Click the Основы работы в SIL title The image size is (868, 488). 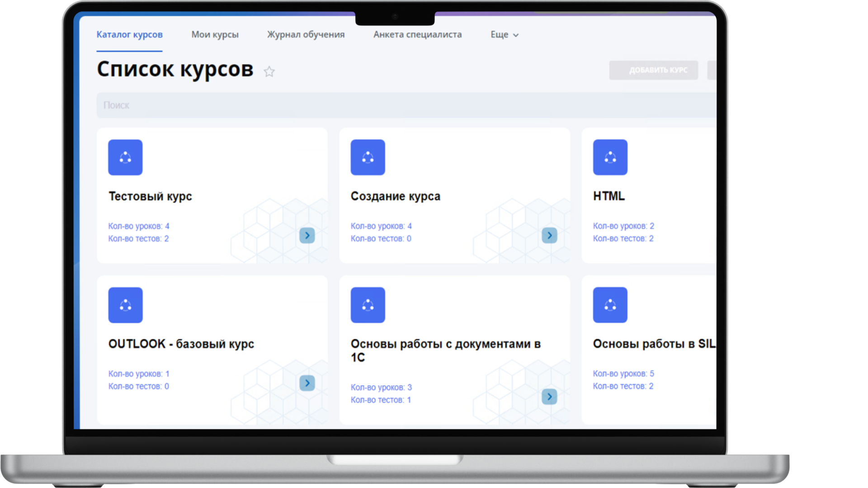point(653,344)
